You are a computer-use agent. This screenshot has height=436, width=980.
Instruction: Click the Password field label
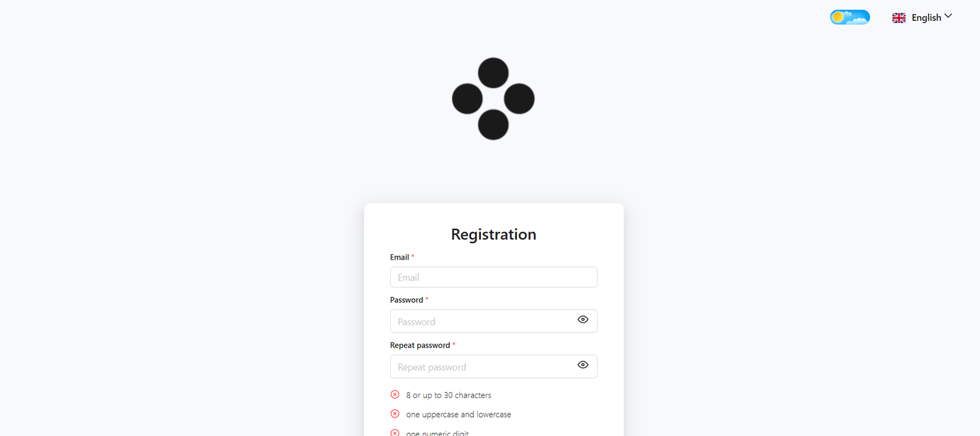tap(406, 300)
